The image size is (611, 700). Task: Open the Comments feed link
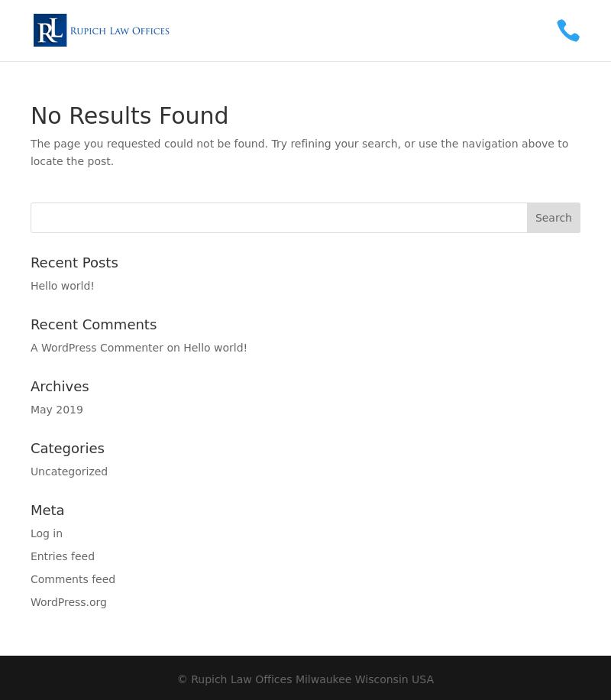pos(73,579)
